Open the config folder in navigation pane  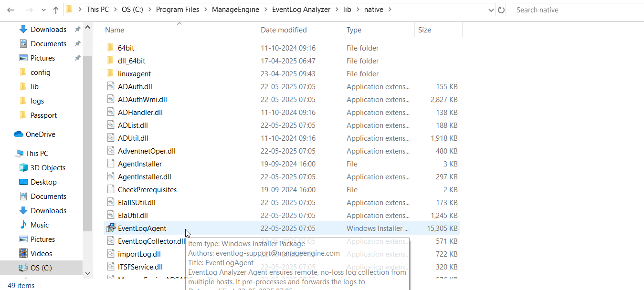(x=40, y=72)
